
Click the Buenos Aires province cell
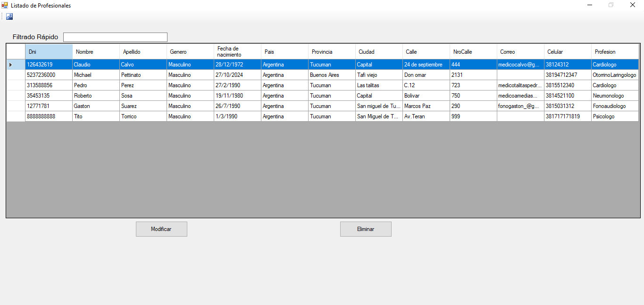(332, 75)
